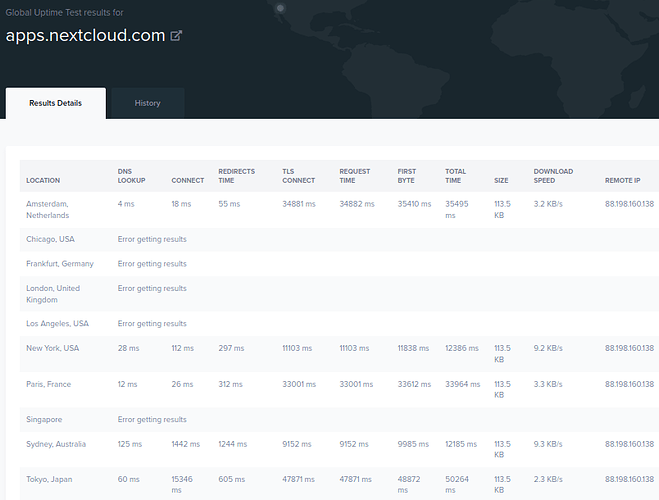The width and height of the screenshot is (659, 500).
Task: Click Sydney's 9.3 KB/s download speed
Action: pos(548,444)
